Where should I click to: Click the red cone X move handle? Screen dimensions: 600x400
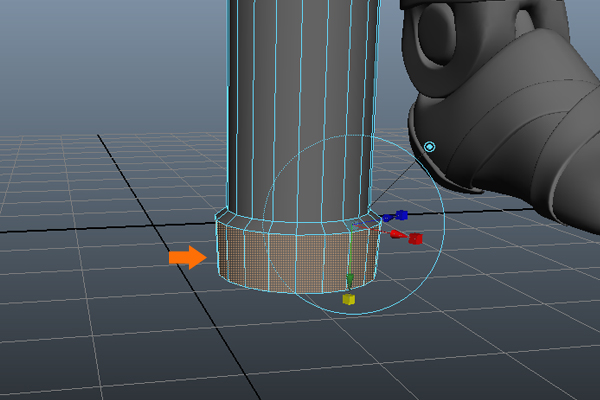pos(397,234)
